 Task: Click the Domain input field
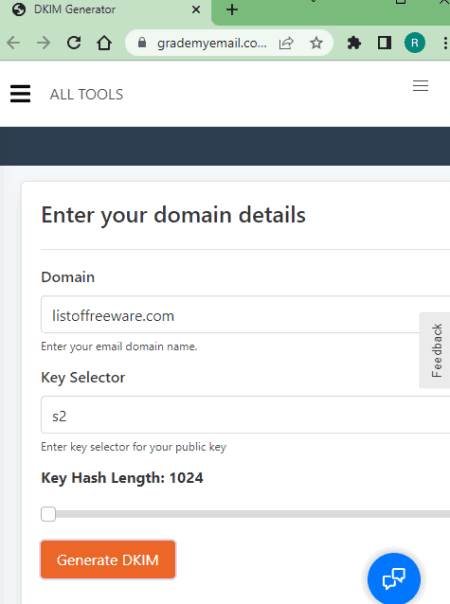point(245,314)
